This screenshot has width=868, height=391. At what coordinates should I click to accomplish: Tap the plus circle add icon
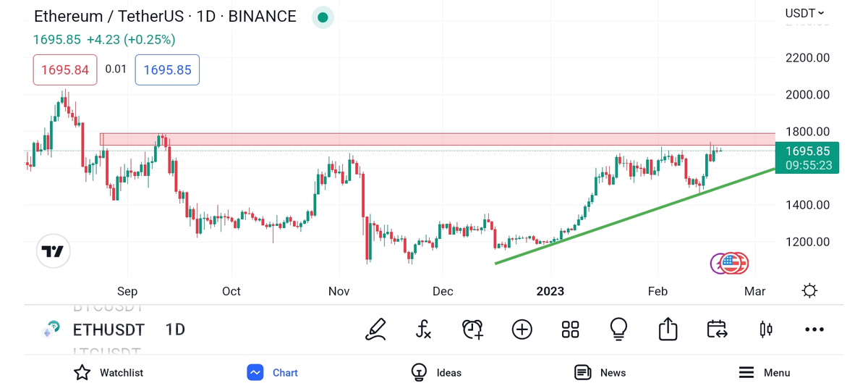[522, 329]
